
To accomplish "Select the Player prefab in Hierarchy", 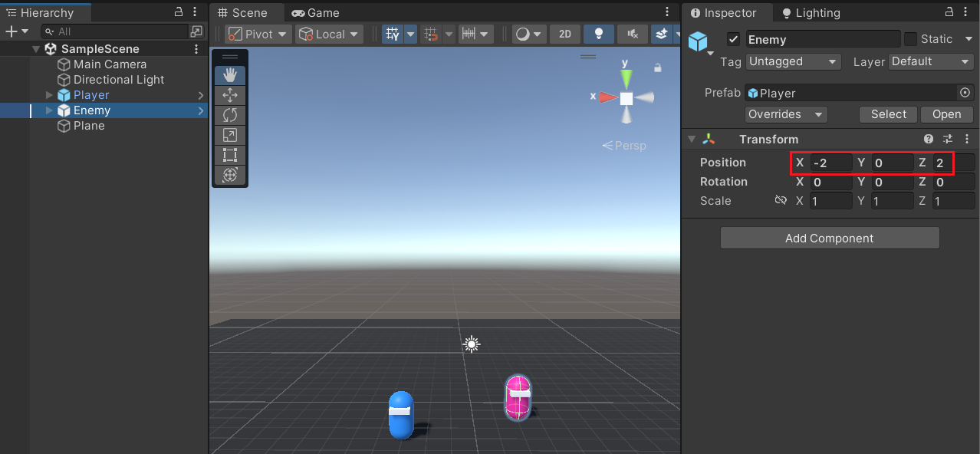I will tap(91, 95).
